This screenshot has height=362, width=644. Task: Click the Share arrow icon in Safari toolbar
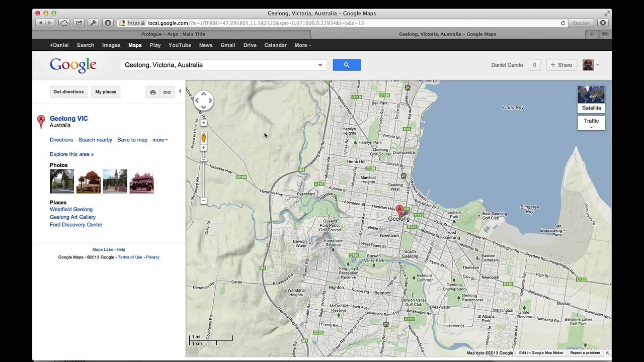click(79, 23)
